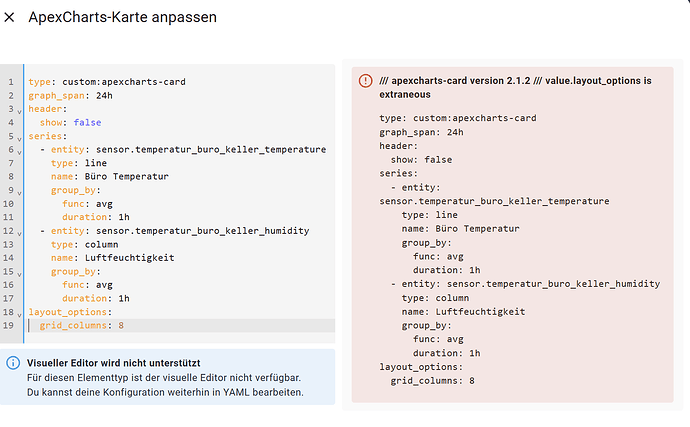
Task: Collapse the header block at line 3
Action: [20, 109]
